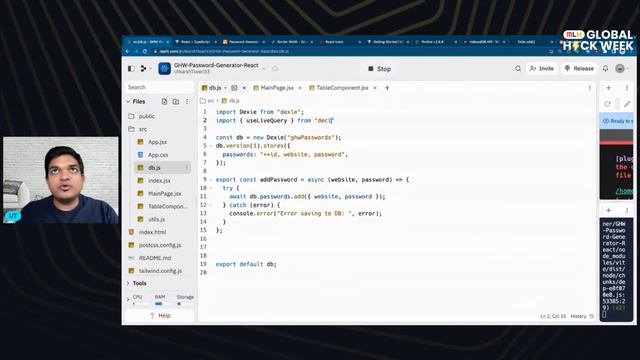The image size is (640, 360).
Task: Collapse the Files section chevron
Action: pos(129,102)
